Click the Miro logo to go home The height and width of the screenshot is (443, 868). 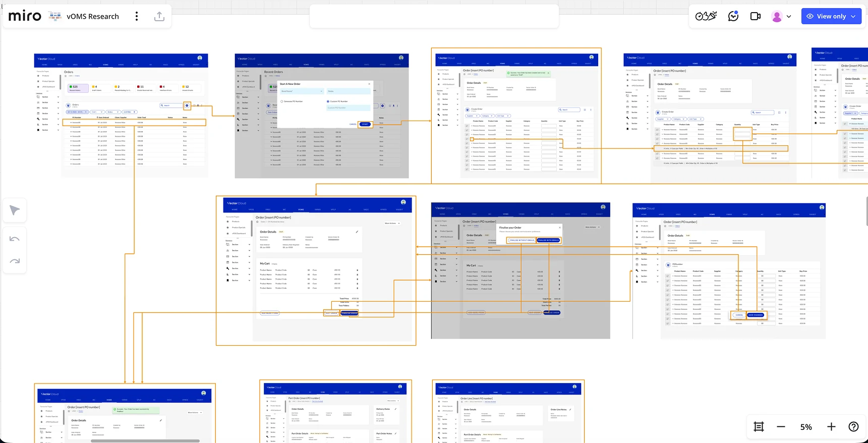(25, 16)
